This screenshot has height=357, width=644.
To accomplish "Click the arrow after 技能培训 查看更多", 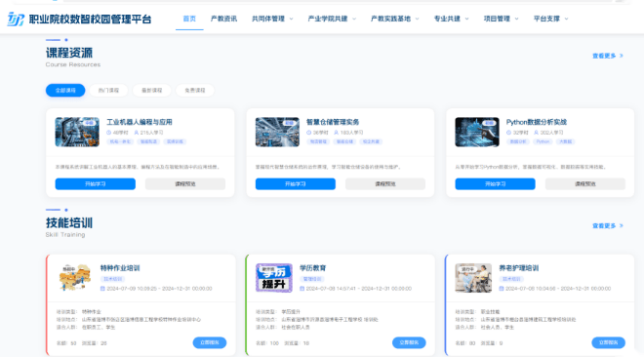I will (621, 225).
